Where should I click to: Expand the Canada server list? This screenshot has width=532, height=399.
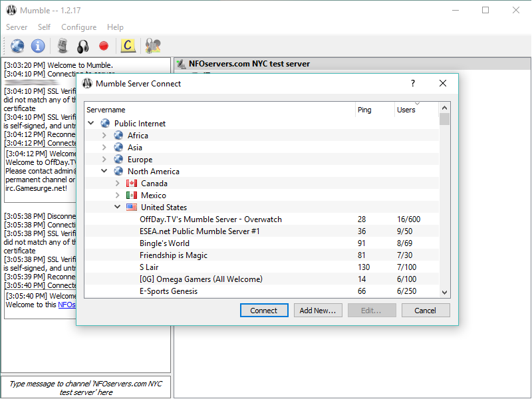[x=118, y=184]
